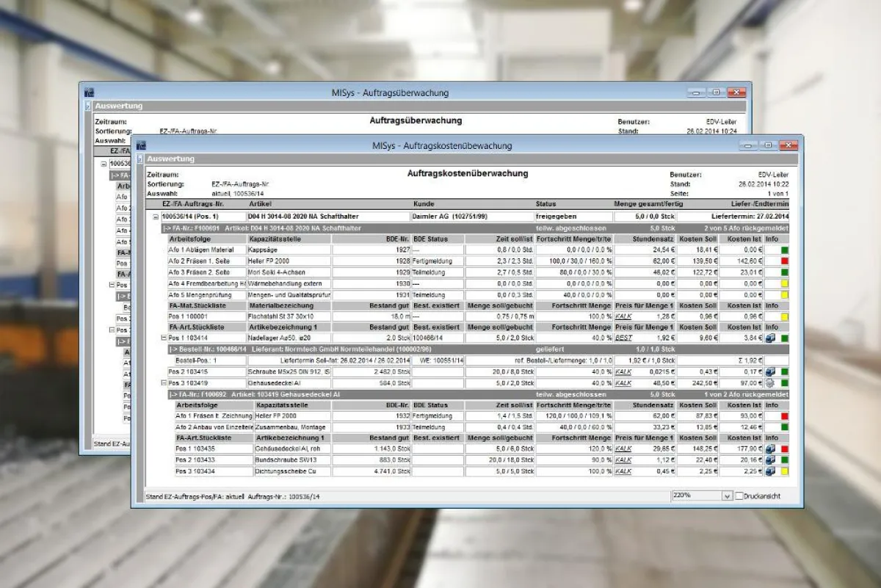Image resolution: width=881 pixels, height=588 pixels.
Task: Click info icon for Gehäusedeckel Al, roh
Action: point(770,449)
